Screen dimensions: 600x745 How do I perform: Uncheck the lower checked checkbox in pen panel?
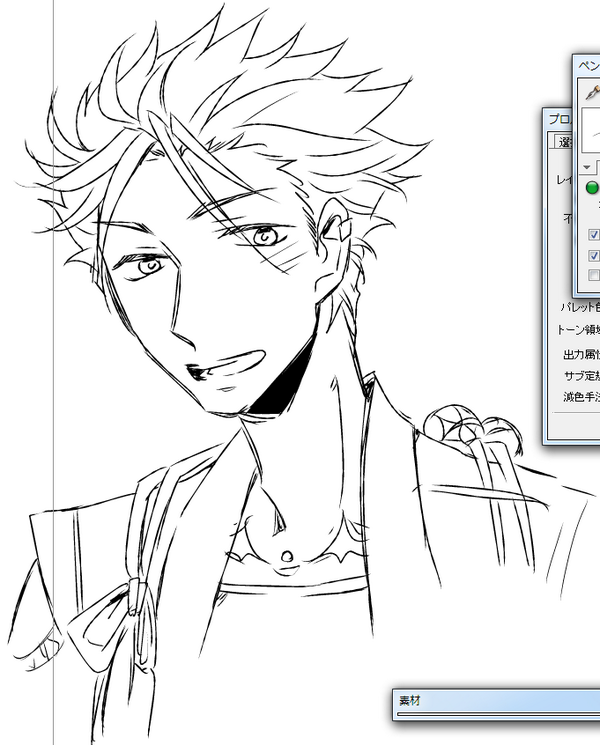click(594, 256)
